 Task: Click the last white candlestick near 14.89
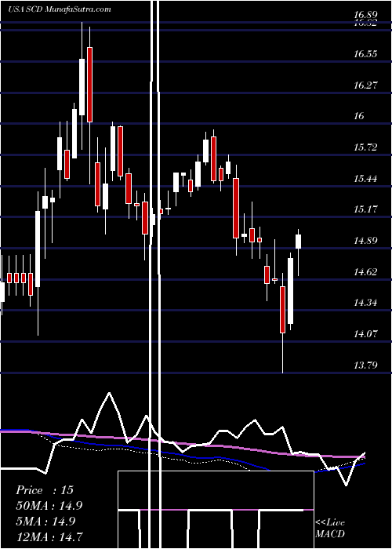(299, 242)
